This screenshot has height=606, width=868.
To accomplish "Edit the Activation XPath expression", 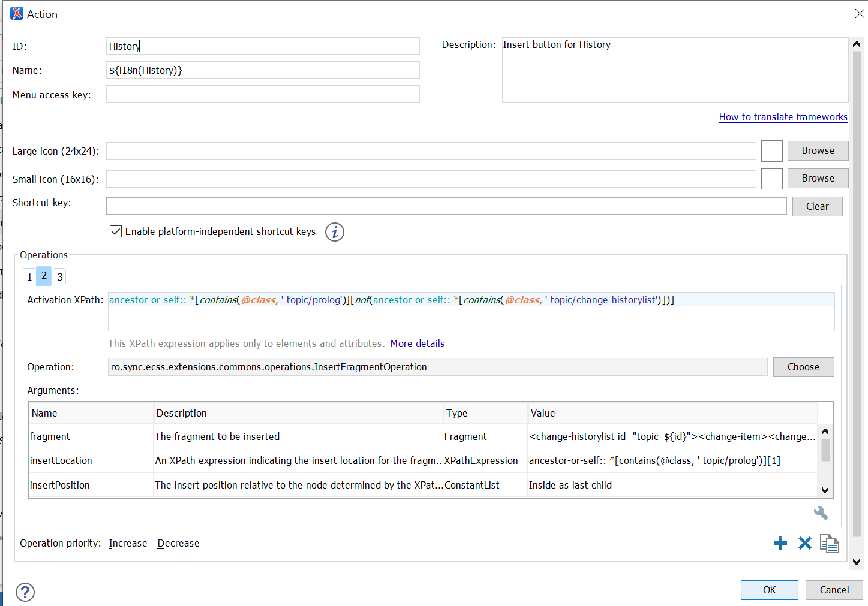I will click(x=471, y=312).
